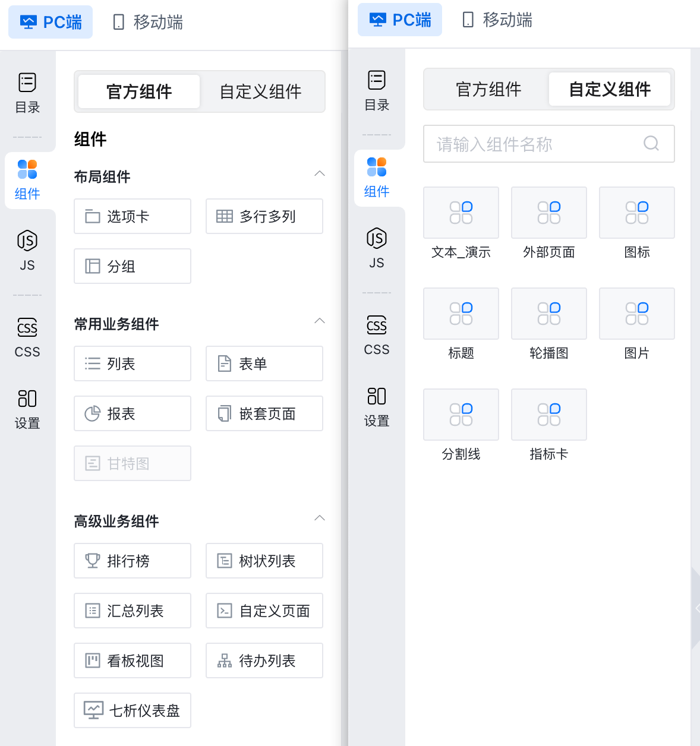Viewport: 700px width, 746px height.
Task: Select the 七析仪表盘 dashboard component
Action: click(x=132, y=710)
